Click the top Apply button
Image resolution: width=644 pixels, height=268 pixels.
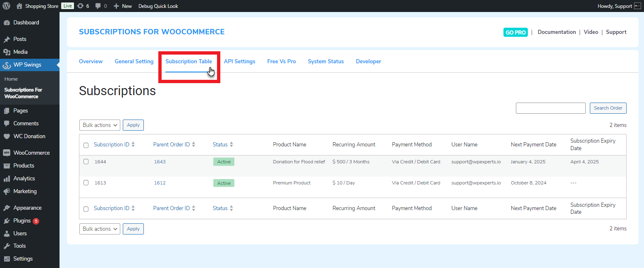[133, 125]
